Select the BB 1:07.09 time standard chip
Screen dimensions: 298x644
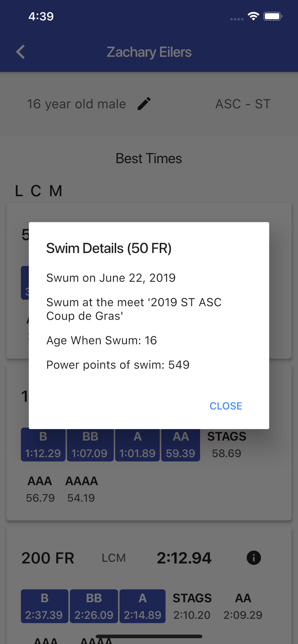point(90,445)
